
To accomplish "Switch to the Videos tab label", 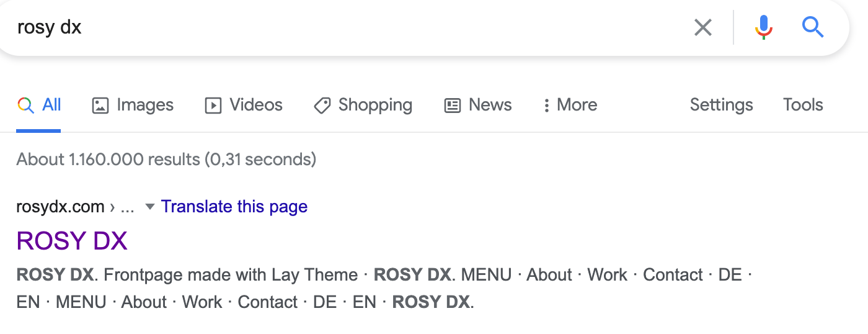I will pyautogui.click(x=256, y=105).
